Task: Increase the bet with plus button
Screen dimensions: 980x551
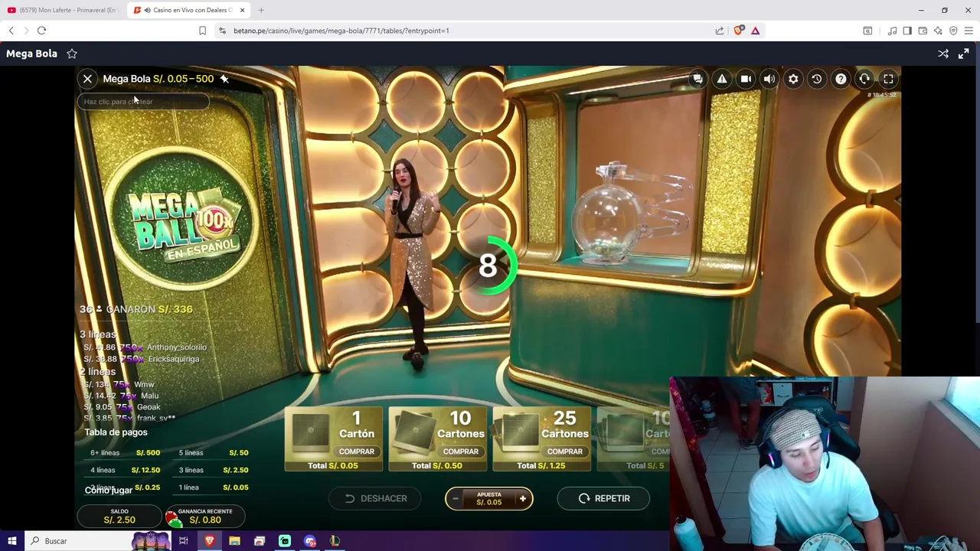Action: coord(523,499)
